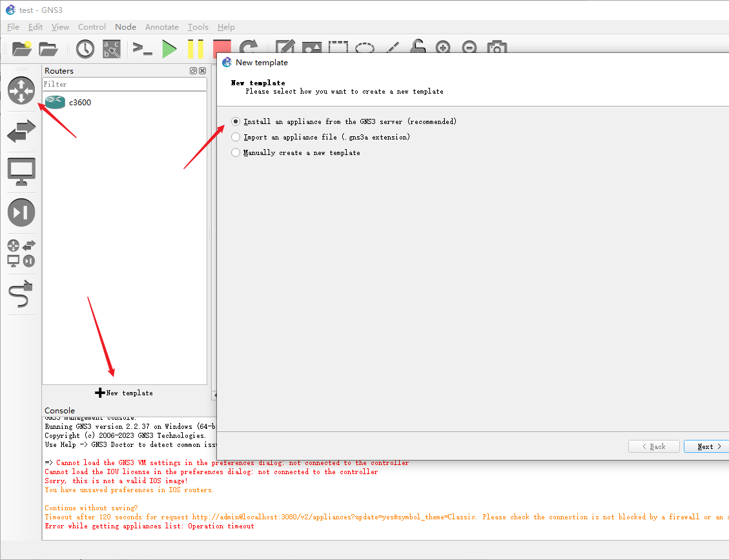Screen dimensions: 729x560
Task: Click the New blank project icon
Action: click(21, 48)
